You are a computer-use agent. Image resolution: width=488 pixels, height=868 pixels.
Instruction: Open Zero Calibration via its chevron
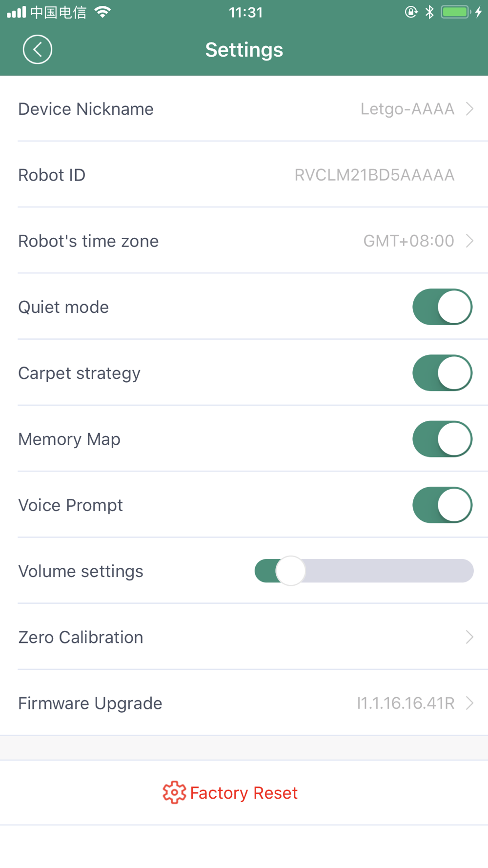pyautogui.click(x=469, y=637)
